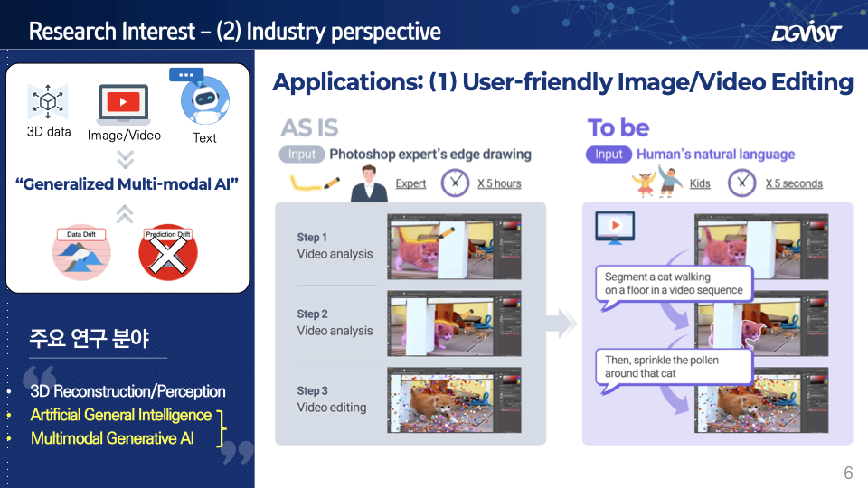Screen dimensions: 868x488
Task: Click the 'Segment a cat walking' speech bubble
Action: coord(674,285)
